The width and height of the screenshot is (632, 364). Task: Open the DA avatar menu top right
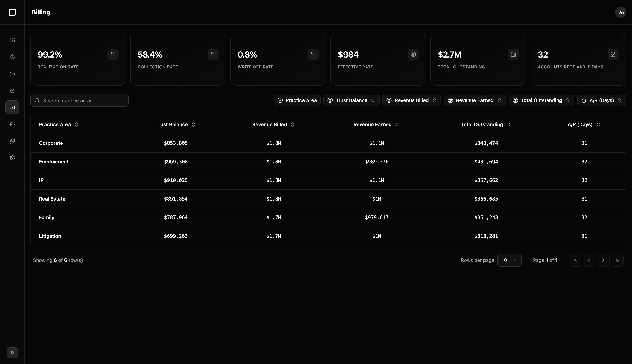click(x=620, y=12)
